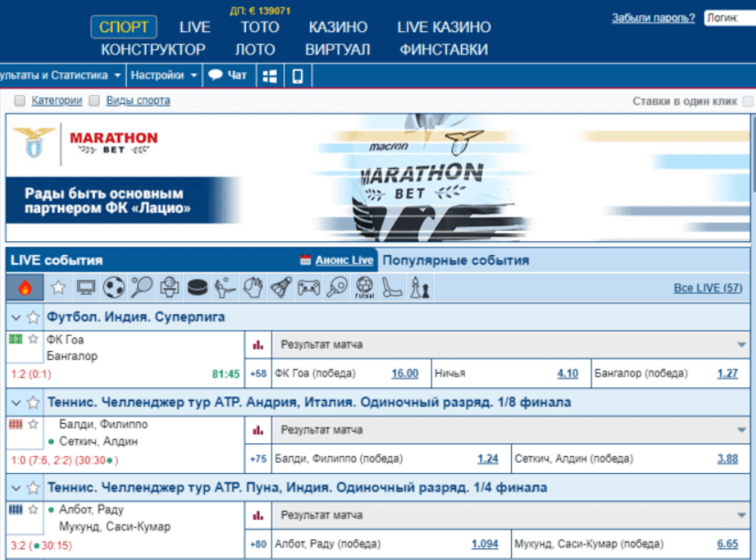This screenshot has height=560, width=756.
Task: Favorite the Андрия, Италия tennis tournament star
Action: point(33,402)
